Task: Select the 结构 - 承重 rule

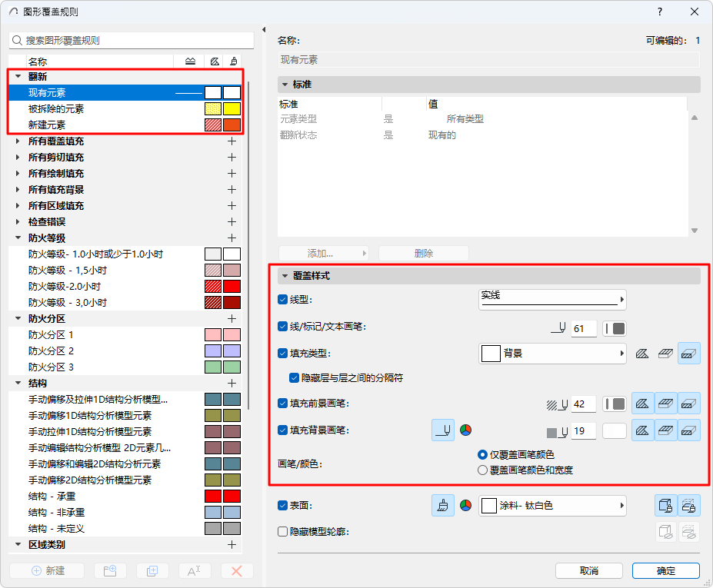Action: pyautogui.click(x=125, y=497)
